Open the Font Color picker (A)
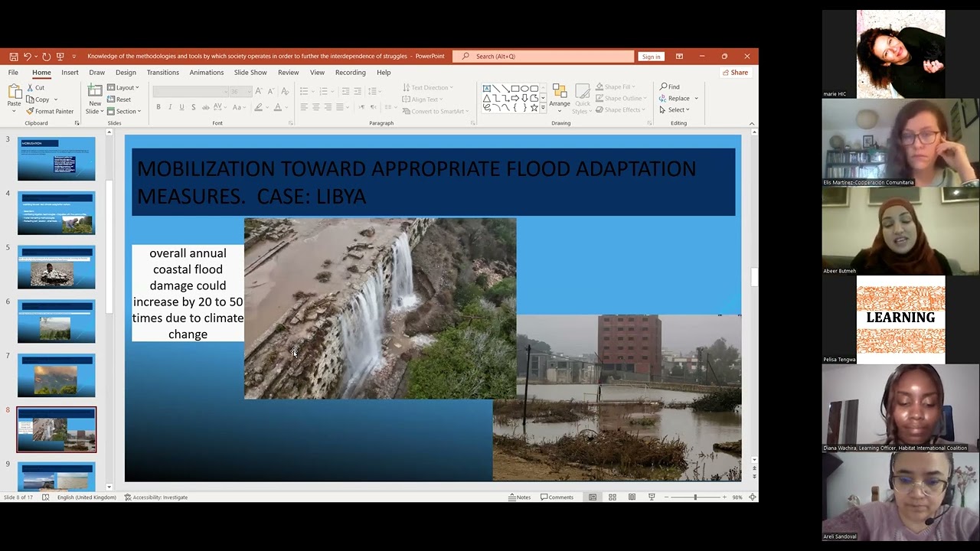This screenshot has width=980, height=551. click(x=277, y=107)
